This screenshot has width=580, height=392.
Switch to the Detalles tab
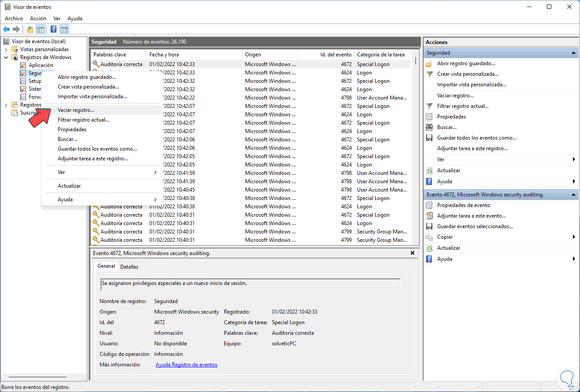(x=129, y=267)
